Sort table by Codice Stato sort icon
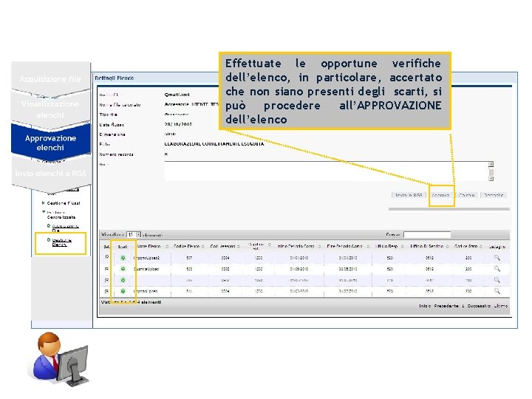Viewport: 532px width, 399px height. [481, 246]
